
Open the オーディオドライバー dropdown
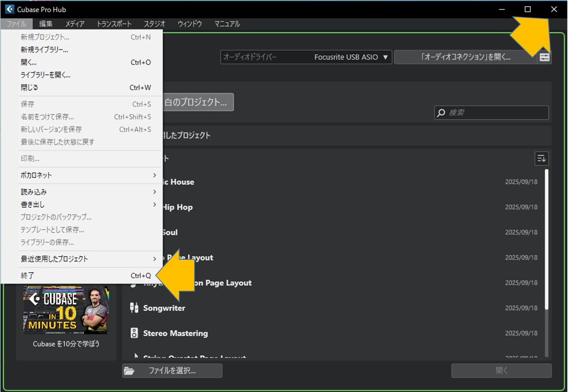tap(306, 57)
